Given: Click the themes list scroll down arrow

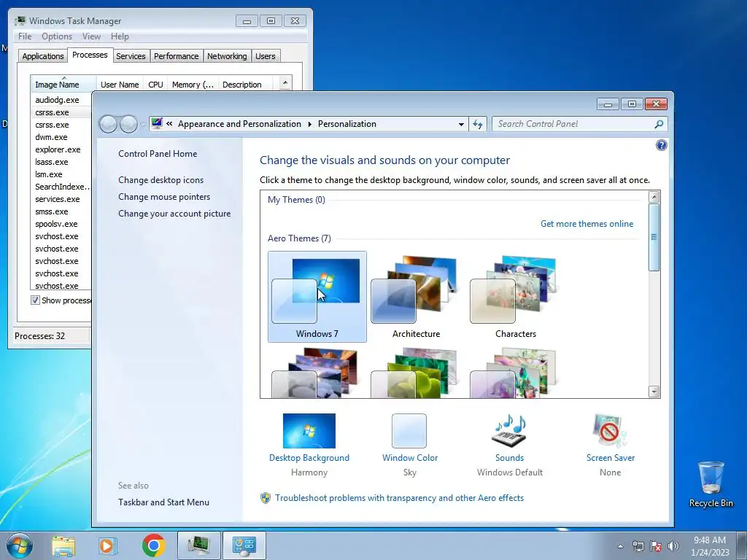Looking at the screenshot, I should (654, 392).
